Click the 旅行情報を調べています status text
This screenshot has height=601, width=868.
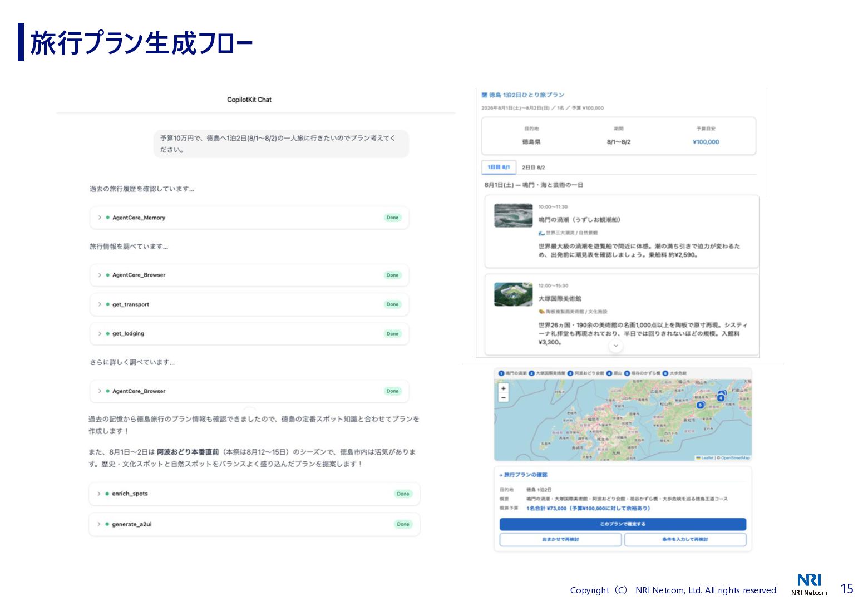pos(129,247)
